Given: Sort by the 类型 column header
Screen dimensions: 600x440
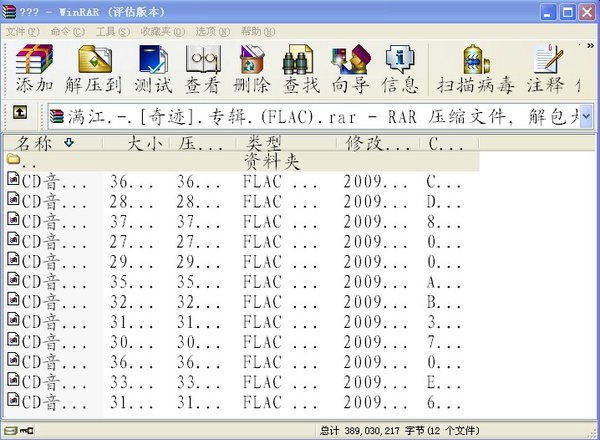Looking at the screenshot, I should 286,143.
